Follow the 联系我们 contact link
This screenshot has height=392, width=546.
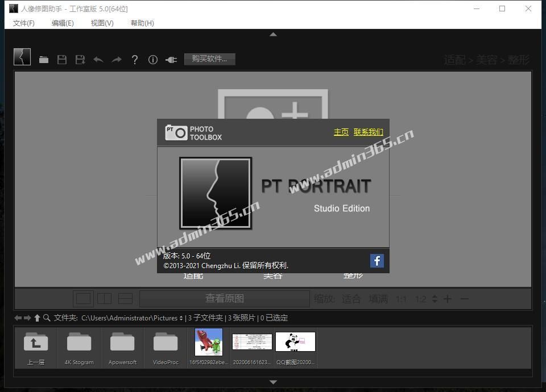coord(369,132)
